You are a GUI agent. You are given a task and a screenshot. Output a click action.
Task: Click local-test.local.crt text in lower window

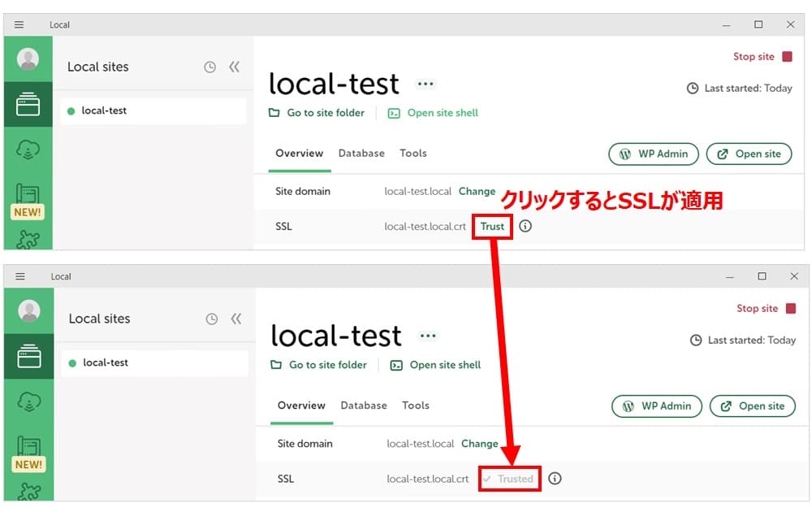click(x=428, y=479)
